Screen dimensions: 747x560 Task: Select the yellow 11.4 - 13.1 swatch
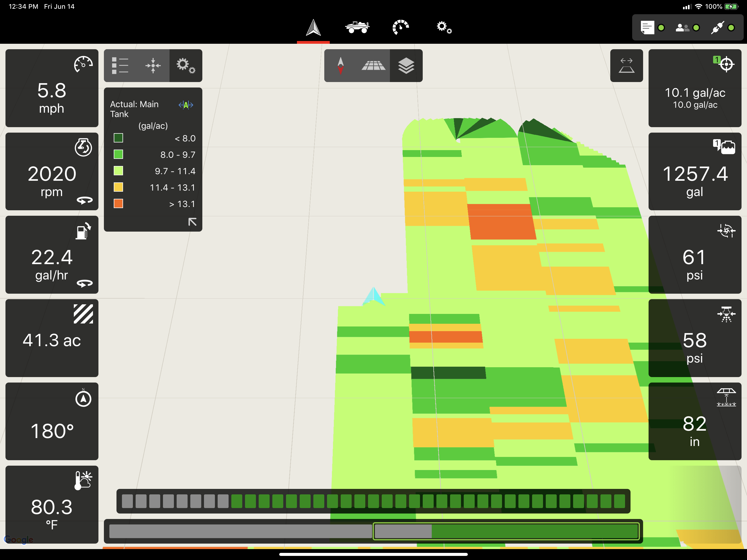pyautogui.click(x=118, y=187)
